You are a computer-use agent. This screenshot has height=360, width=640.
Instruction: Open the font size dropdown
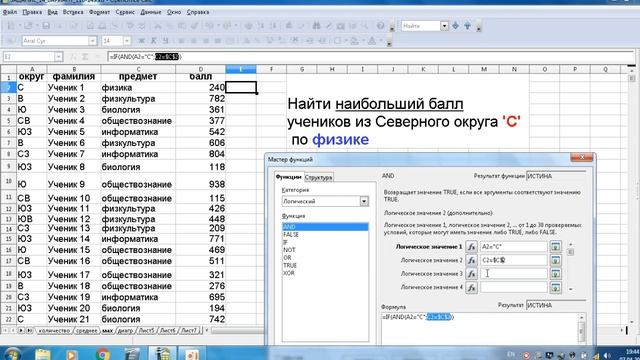(x=127, y=41)
